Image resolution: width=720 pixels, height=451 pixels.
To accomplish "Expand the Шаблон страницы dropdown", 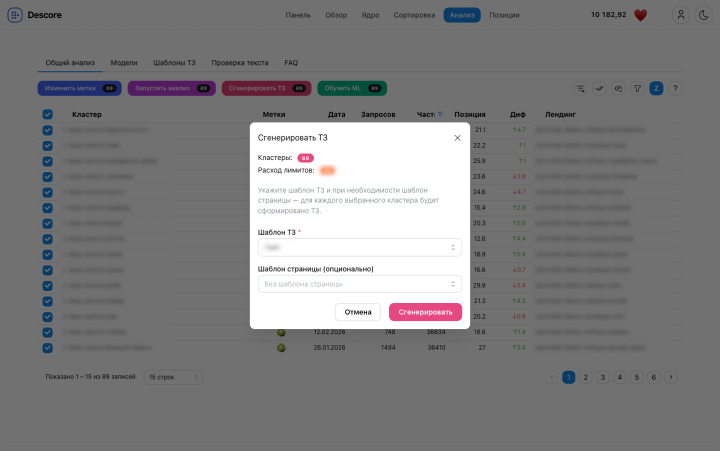I will click(x=359, y=284).
